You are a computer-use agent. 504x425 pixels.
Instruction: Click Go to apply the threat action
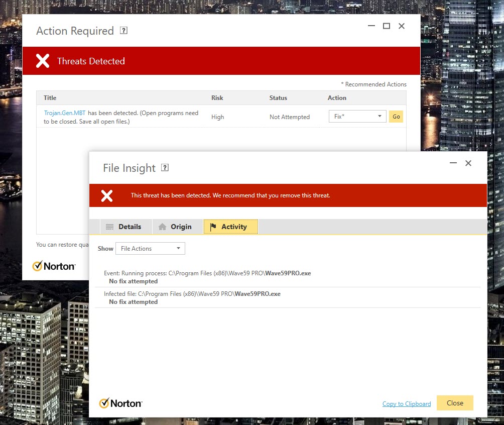pos(396,117)
